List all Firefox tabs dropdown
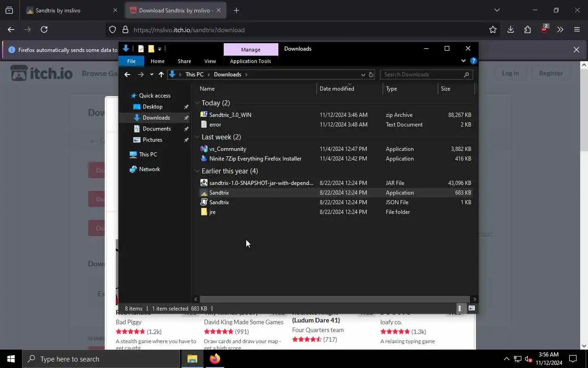 pos(497,10)
